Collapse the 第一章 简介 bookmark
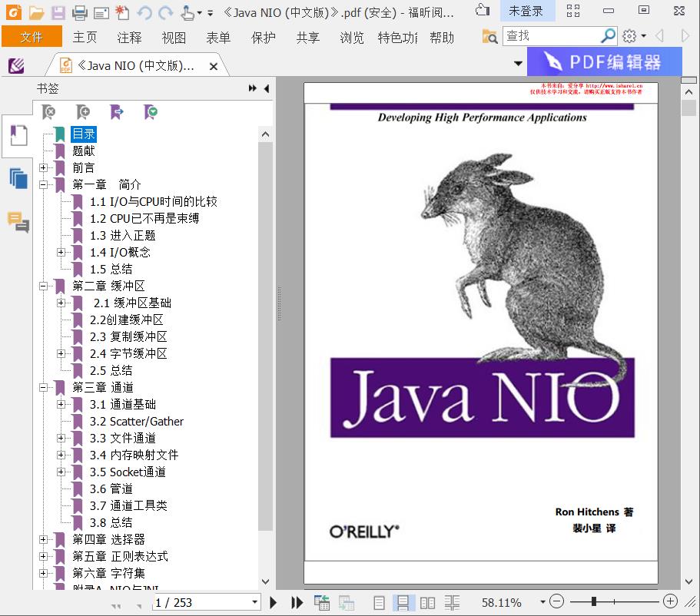The width and height of the screenshot is (700, 616). click(x=43, y=184)
